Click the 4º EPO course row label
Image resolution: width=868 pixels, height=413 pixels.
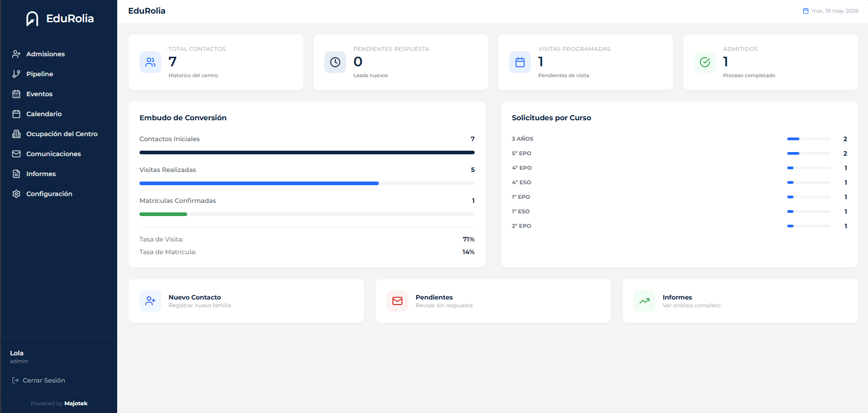(522, 168)
